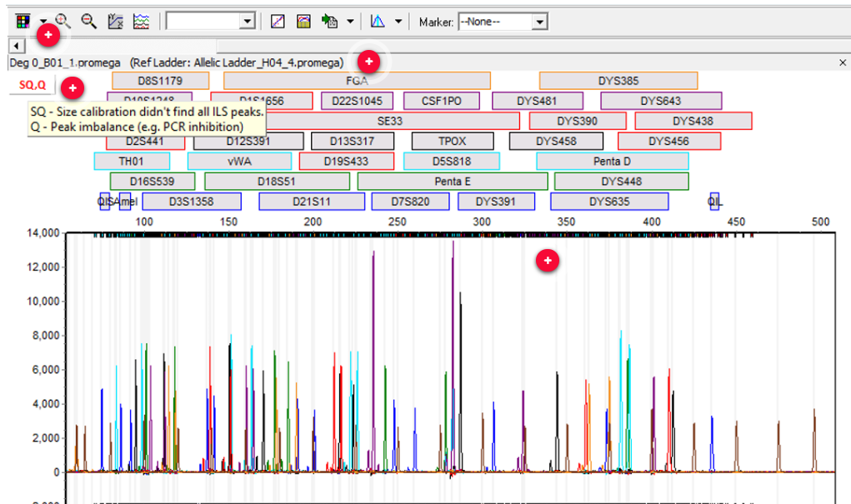Click the zoom out magnifier icon

88,22
